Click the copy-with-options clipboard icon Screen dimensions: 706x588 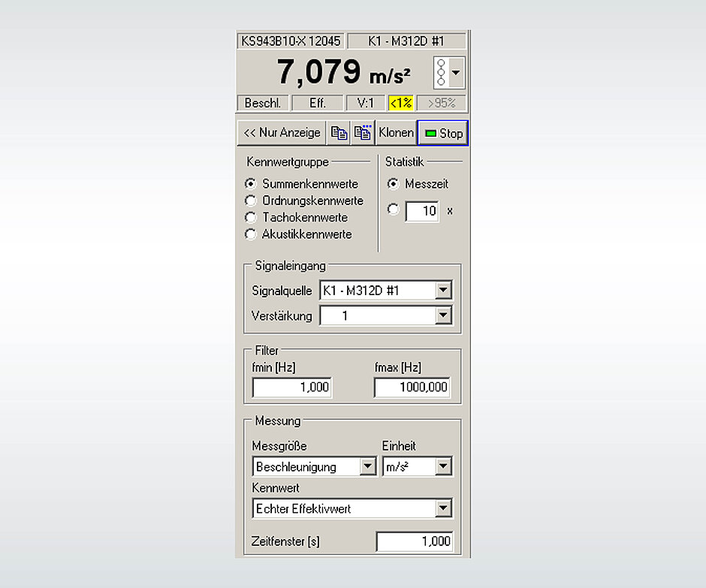click(x=363, y=132)
